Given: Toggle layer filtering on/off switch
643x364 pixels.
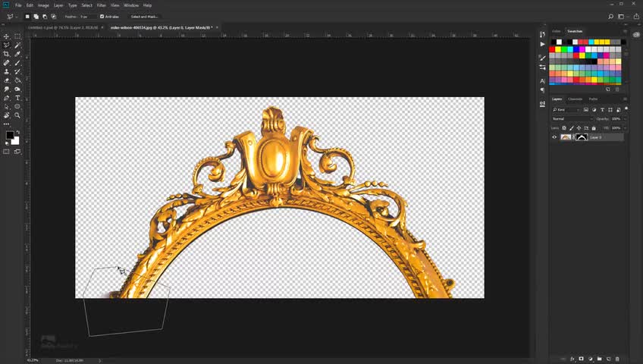Looking at the screenshot, I should [626, 108].
